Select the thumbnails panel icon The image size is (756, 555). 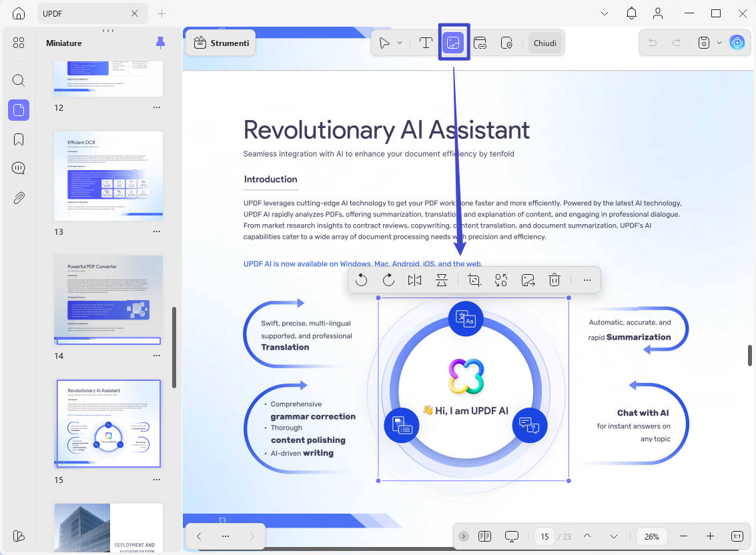pyautogui.click(x=19, y=110)
